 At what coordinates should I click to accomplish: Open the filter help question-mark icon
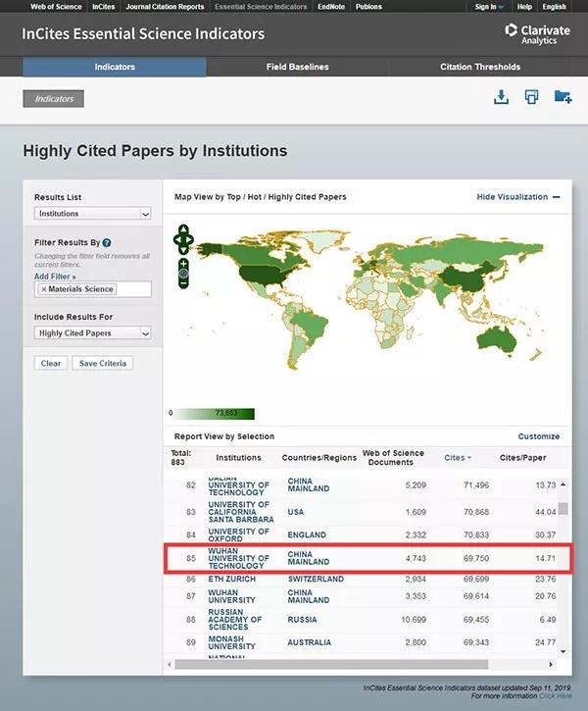107,242
